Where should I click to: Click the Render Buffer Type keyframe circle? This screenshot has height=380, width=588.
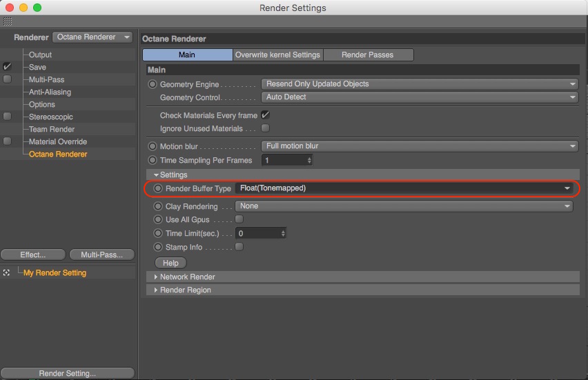pos(158,188)
